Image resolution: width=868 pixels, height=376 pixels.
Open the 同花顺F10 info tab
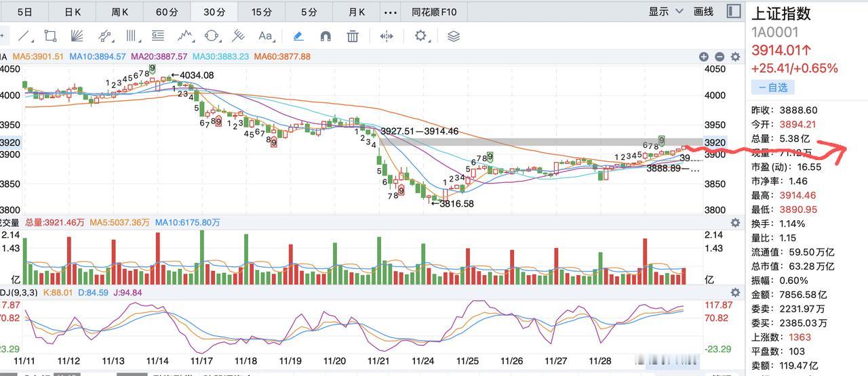click(434, 12)
